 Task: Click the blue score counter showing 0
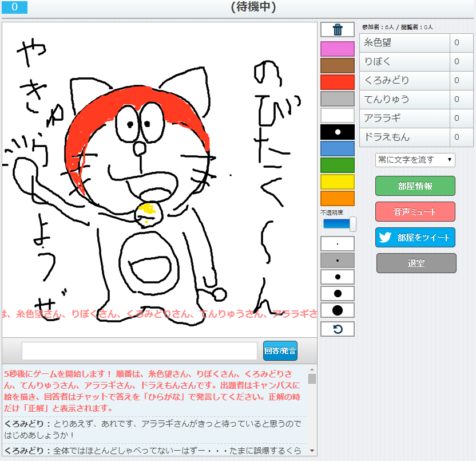[14, 7]
